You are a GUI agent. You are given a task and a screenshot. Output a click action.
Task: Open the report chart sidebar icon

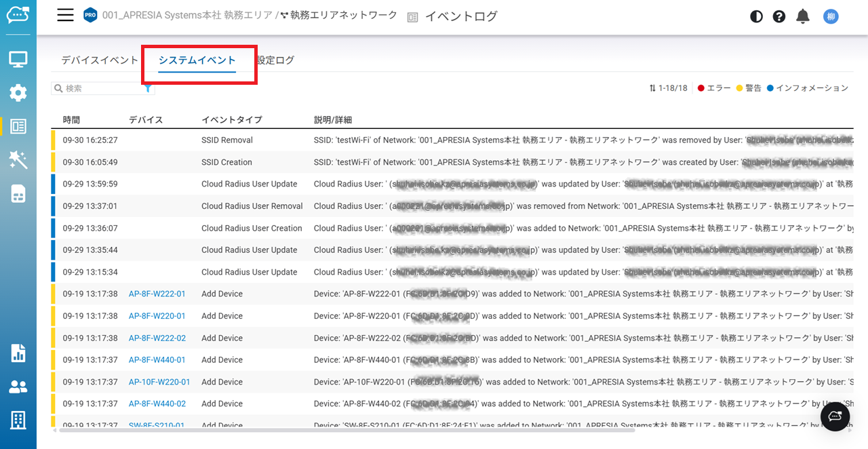click(18, 353)
